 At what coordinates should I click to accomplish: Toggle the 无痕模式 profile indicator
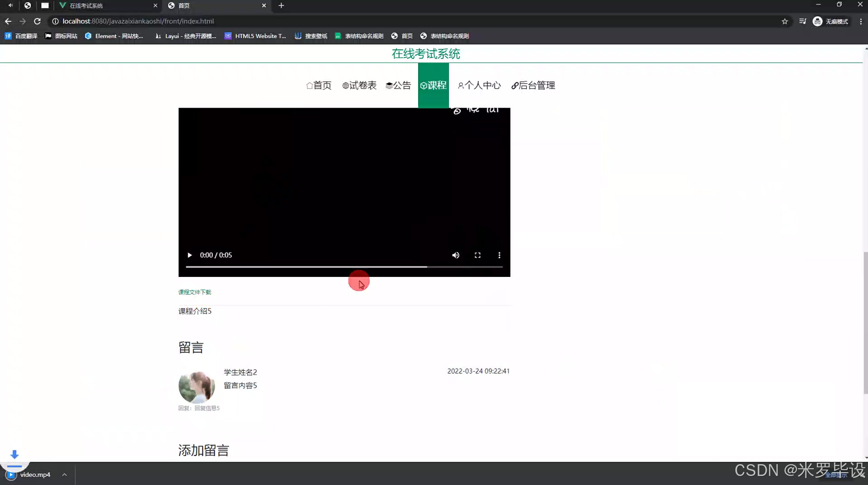831,21
